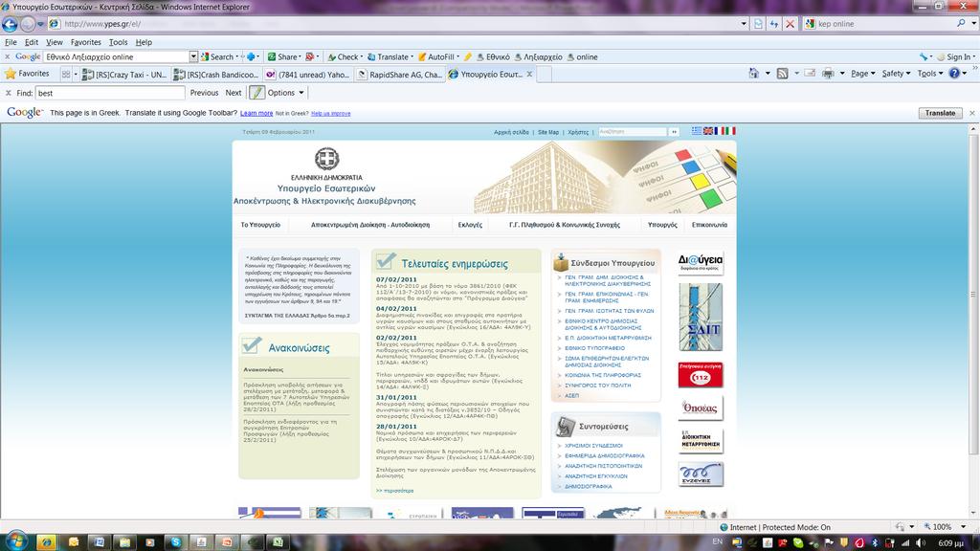Open the Find bar Options dropdown

pyautogui.click(x=285, y=93)
